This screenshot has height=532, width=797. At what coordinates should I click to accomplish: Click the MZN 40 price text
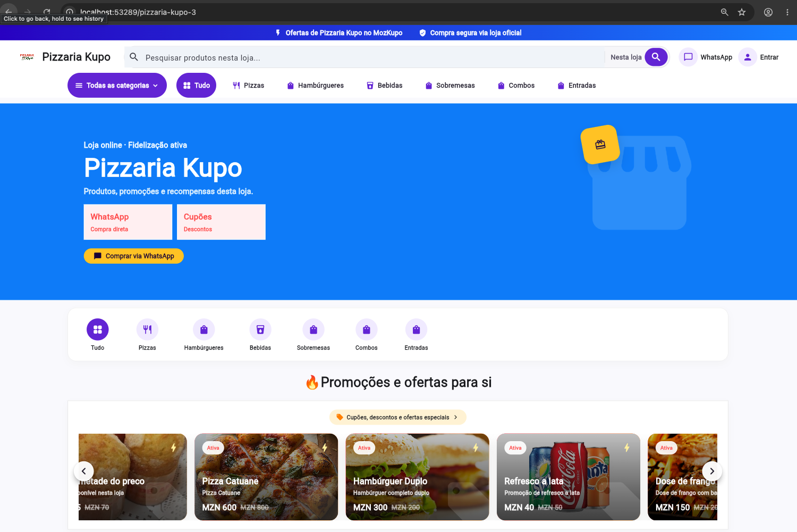[x=519, y=508]
